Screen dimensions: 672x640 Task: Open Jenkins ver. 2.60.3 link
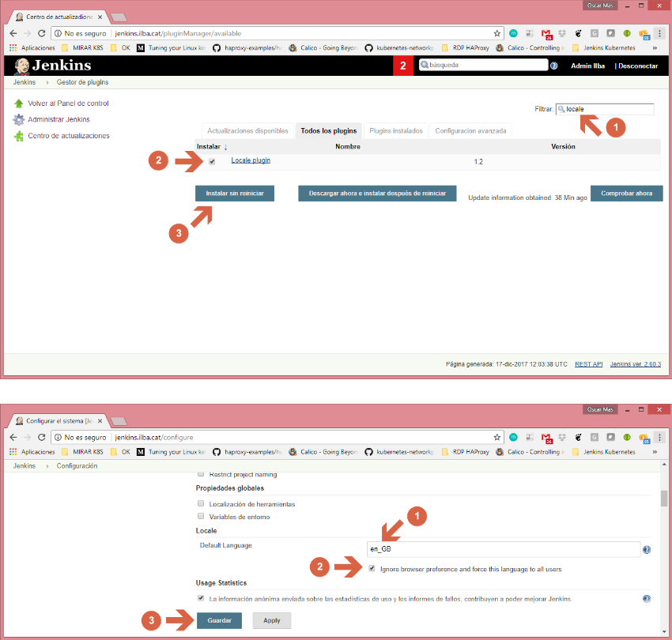[x=636, y=364]
